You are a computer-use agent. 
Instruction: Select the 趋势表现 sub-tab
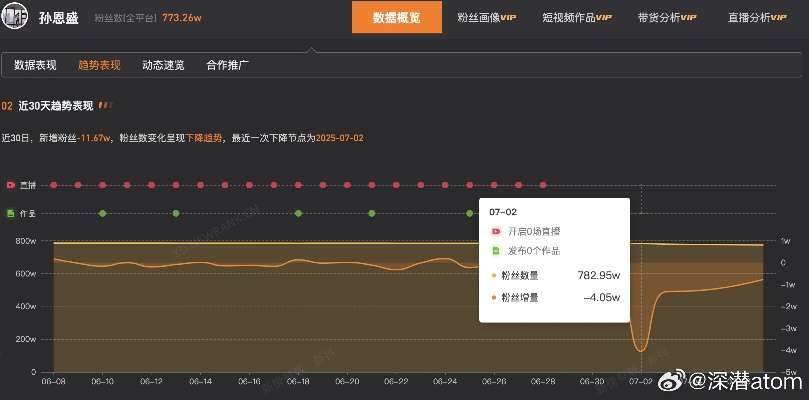click(x=99, y=65)
